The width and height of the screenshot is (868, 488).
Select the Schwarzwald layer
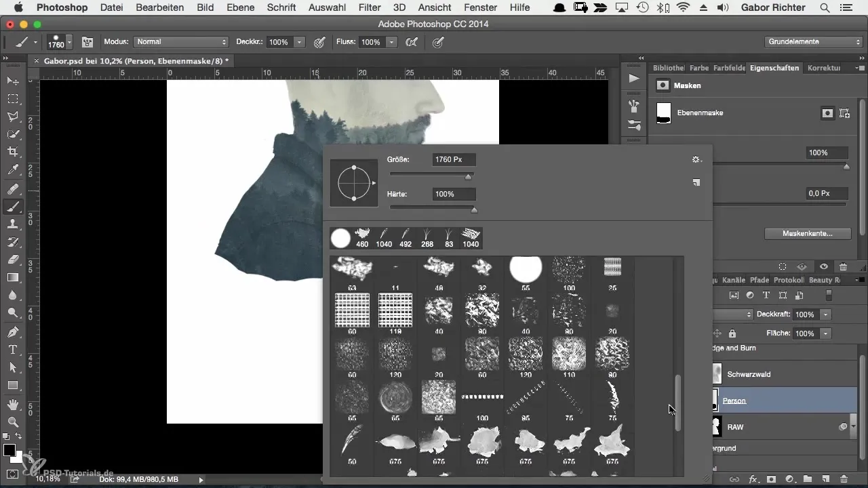(x=785, y=374)
